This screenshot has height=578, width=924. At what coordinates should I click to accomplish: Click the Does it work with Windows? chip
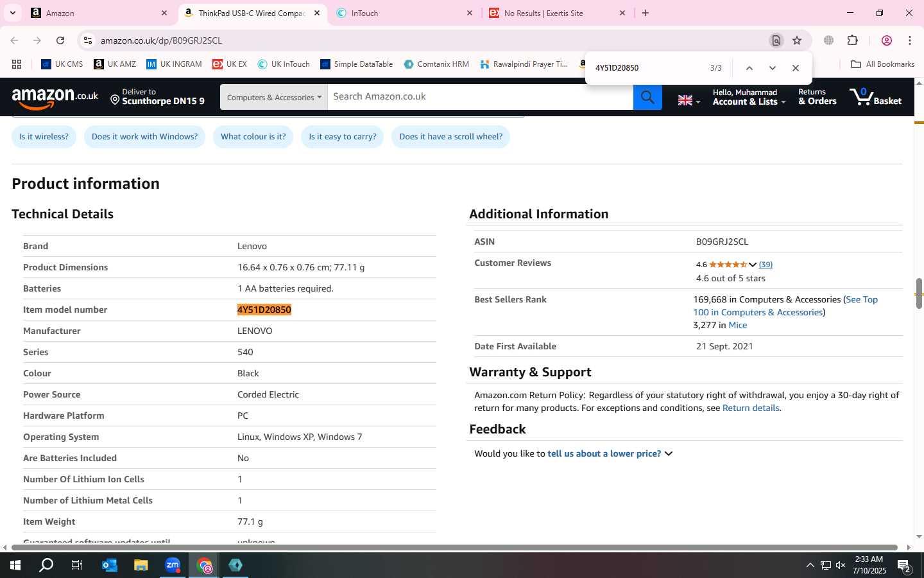144,137
